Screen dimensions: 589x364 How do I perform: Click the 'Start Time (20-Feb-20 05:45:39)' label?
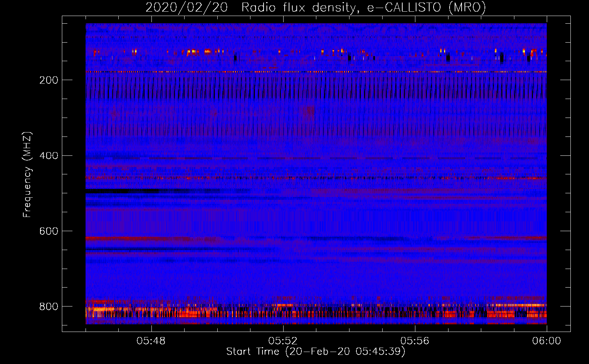click(316, 352)
